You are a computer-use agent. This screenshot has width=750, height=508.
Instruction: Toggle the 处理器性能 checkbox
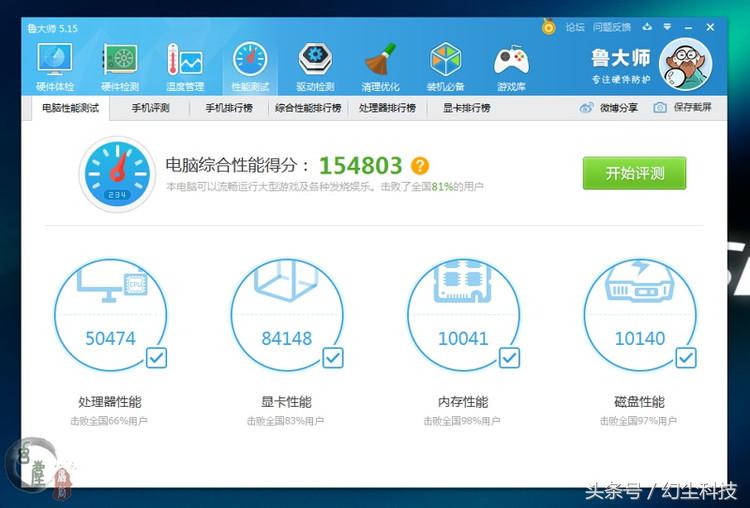tap(156, 357)
